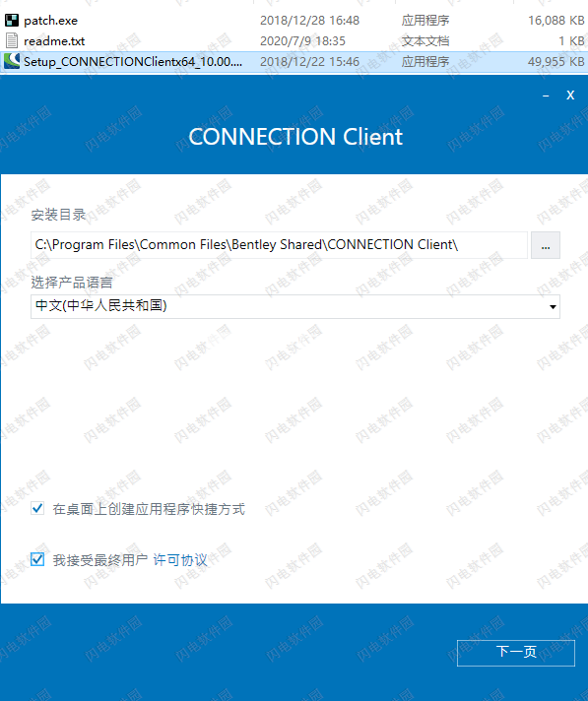Image resolution: width=588 pixels, height=701 pixels.
Task: Close the CONNECTION Client installer window
Action: [570, 96]
